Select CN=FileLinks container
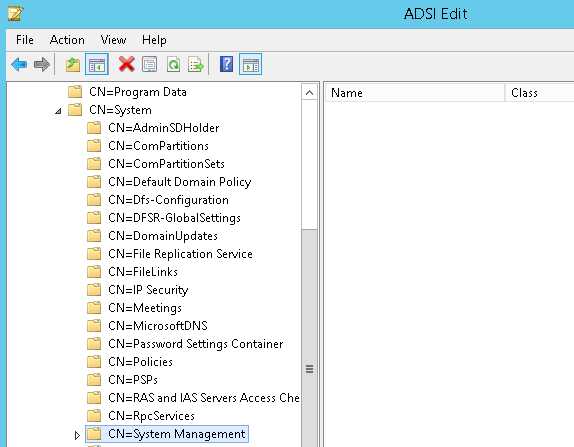The width and height of the screenshot is (574, 447). tap(143, 272)
